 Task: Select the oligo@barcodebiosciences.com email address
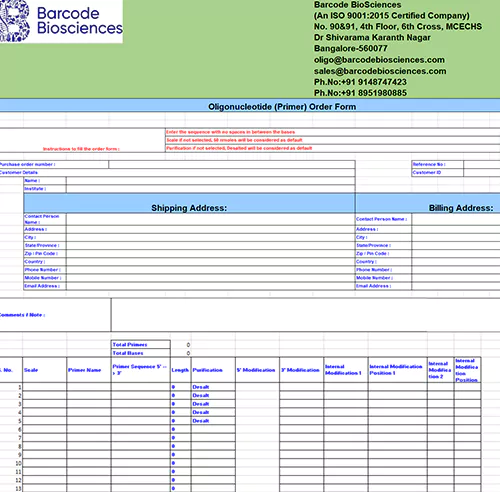coord(379,60)
